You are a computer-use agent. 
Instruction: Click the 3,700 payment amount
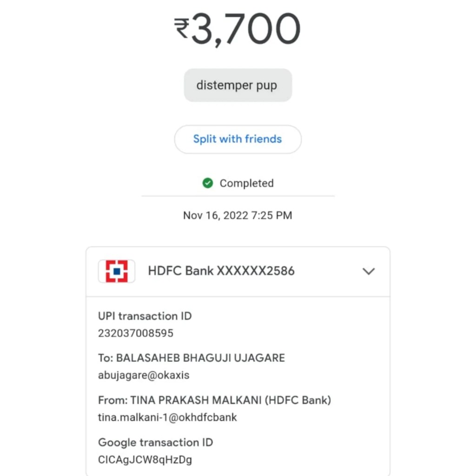click(245, 29)
